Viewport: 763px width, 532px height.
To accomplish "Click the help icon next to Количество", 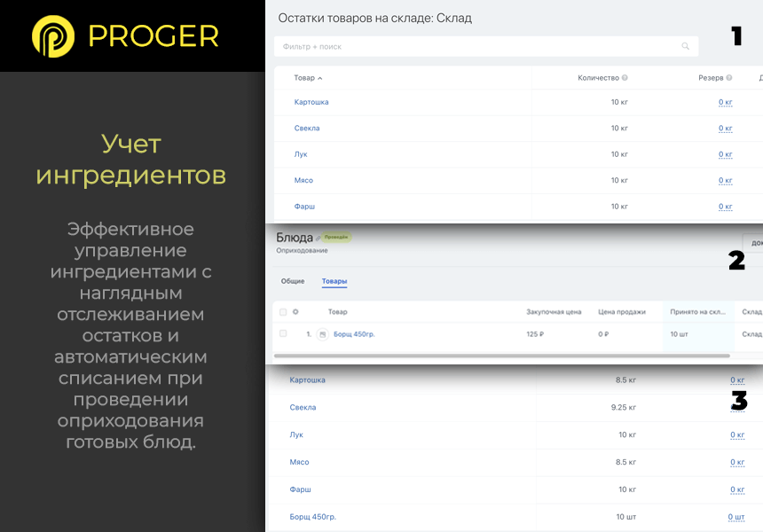I will (x=625, y=78).
